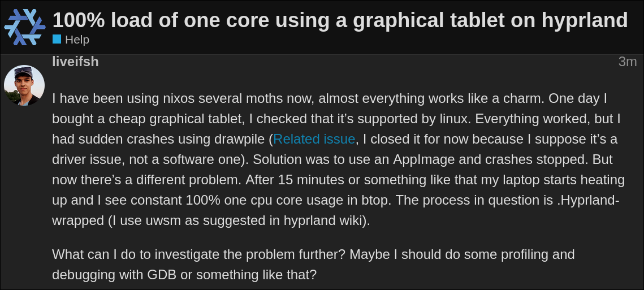This screenshot has width=644, height=290.
Task: Click the blue Help category square
Action: pyautogui.click(x=57, y=40)
